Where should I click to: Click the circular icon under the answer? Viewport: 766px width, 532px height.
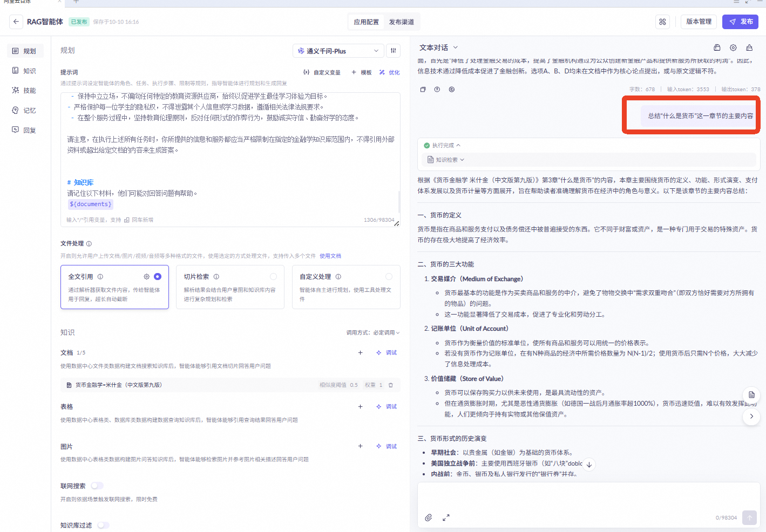pos(452,90)
